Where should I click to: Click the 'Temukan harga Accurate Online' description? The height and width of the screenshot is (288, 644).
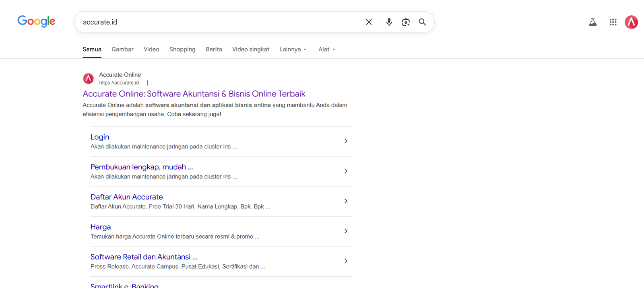[175, 237]
